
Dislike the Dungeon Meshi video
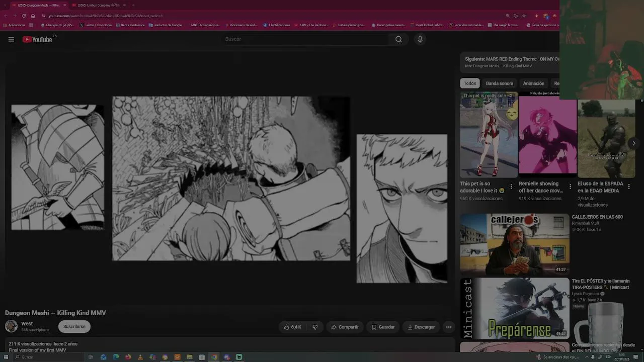point(315,327)
